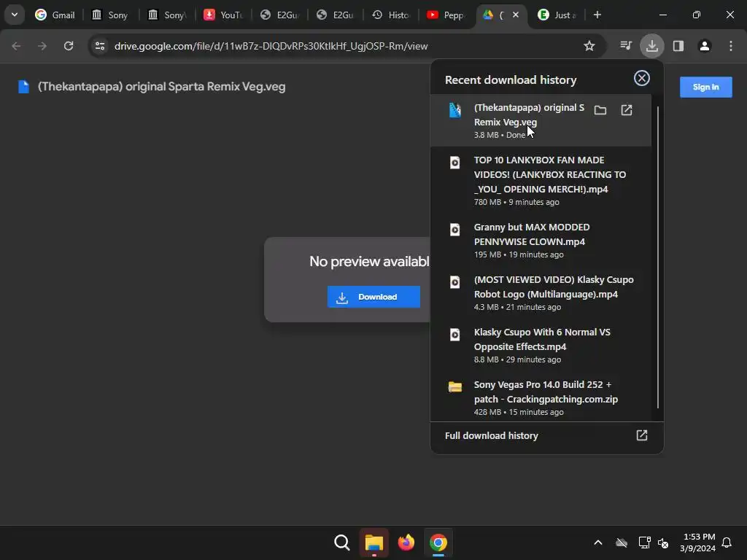Image resolution: width=747 pixels, height=560 pixels.
Task: Switch to the YouTube downloader tab
Action: [x=222, y=15]
